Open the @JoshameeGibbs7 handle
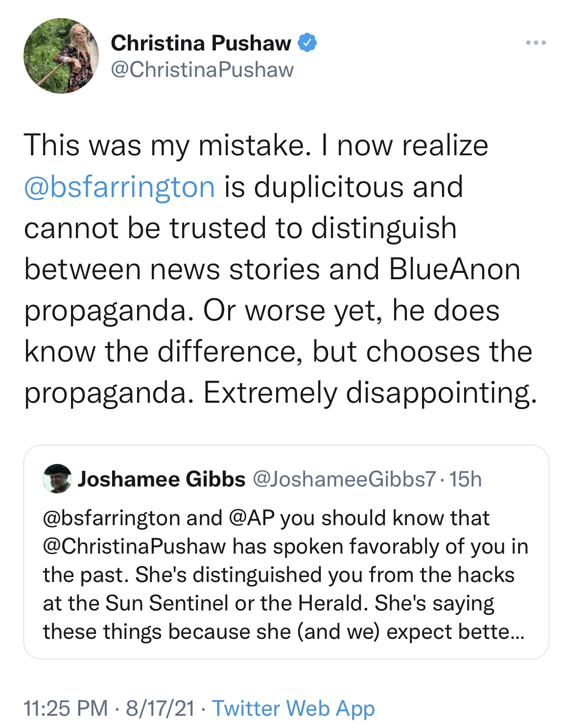This screenshot has width=562, height=728. pos(344,479)
